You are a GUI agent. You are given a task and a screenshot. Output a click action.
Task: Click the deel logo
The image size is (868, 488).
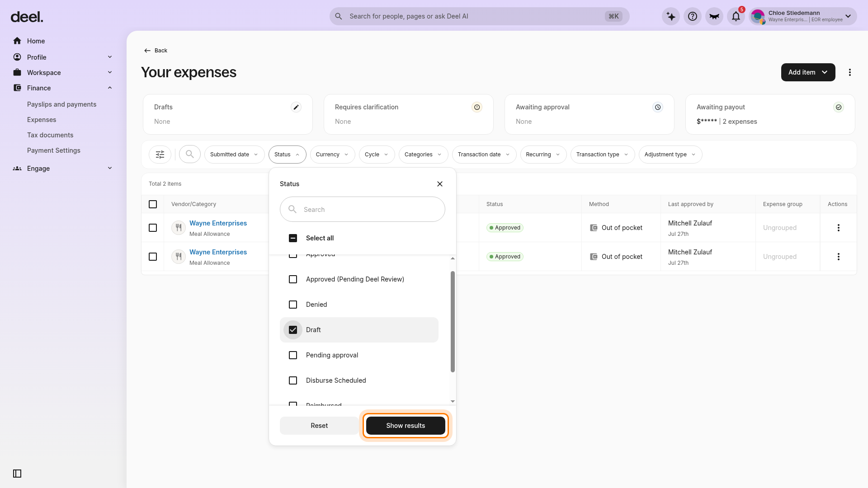pos(27,17)
